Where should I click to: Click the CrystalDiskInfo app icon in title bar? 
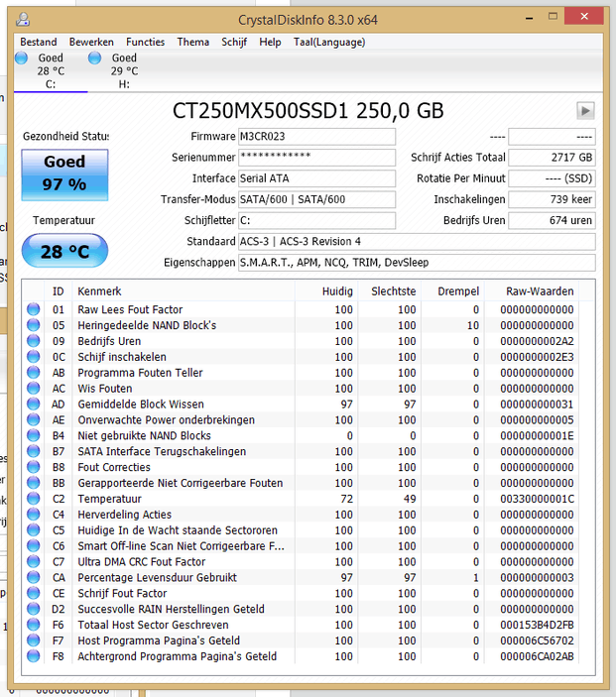pos(23,19)
